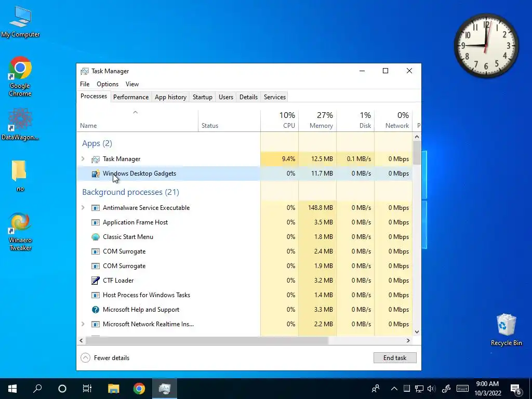Click taskbar clock showing 9:00 AM

pyautogui.click(x=487, y=389)
